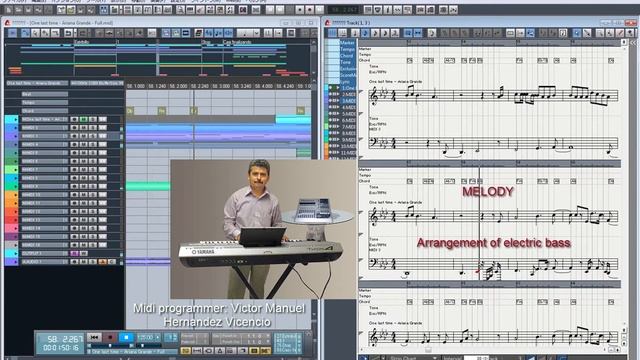Image resolution: width=640 pixels, height=360 pixels.
Task: Expand the MIDI 2 track row arrow
Action: 16,128
